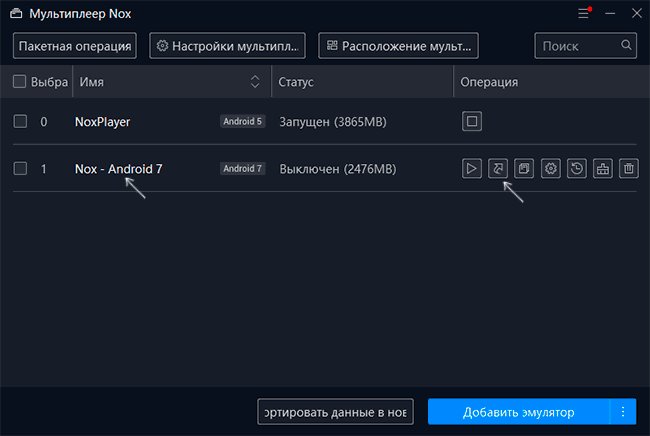The image size is (650, 436).
Task: Open more options next to Добавить эмулятор
Action: [x=623, y=412]
